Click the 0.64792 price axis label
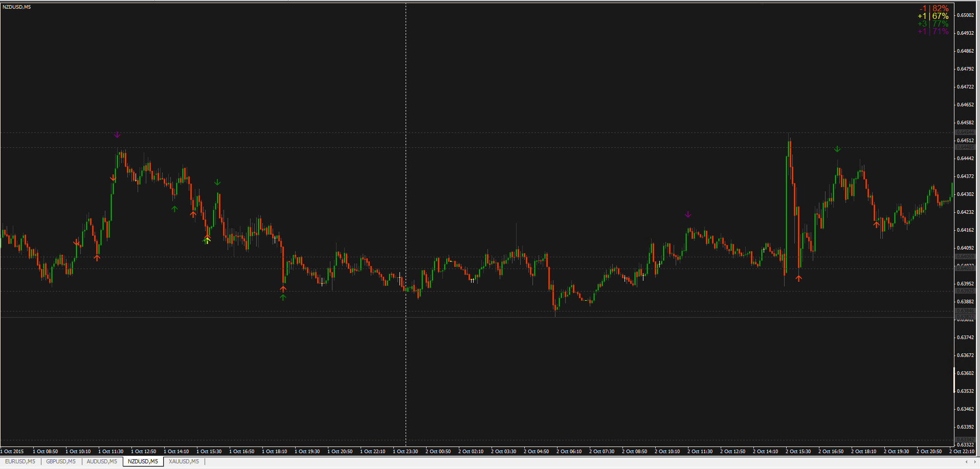980x469 pixels. click(965, 69)
